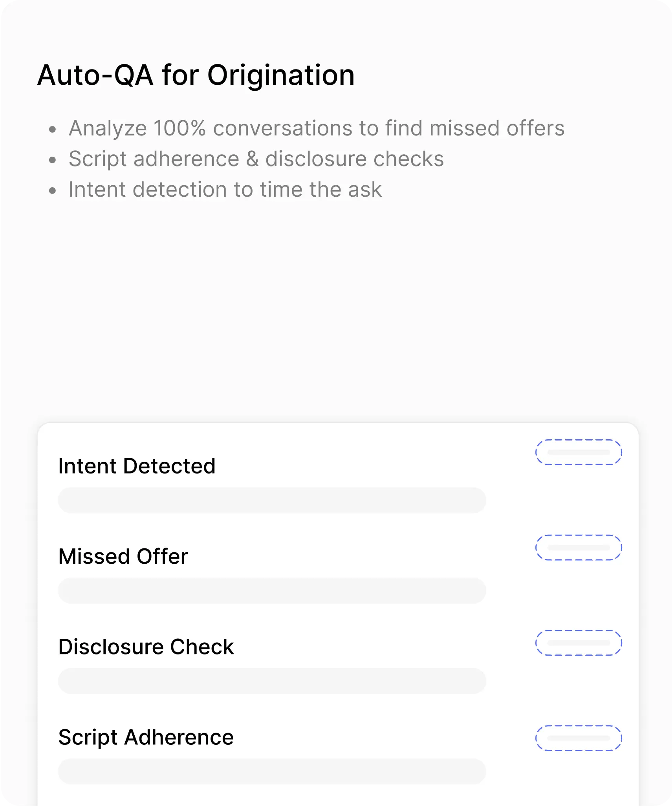Click the gray bar under Intent Detected
This screenshot has height=806, width=672.
click(x=272, y=500)
